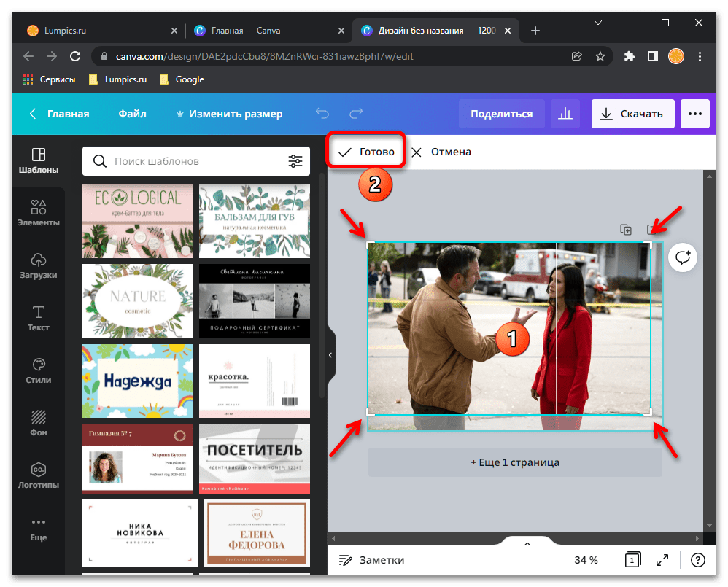Confirm crop with Готово button
728x587 pixels.
coord(366,152)
